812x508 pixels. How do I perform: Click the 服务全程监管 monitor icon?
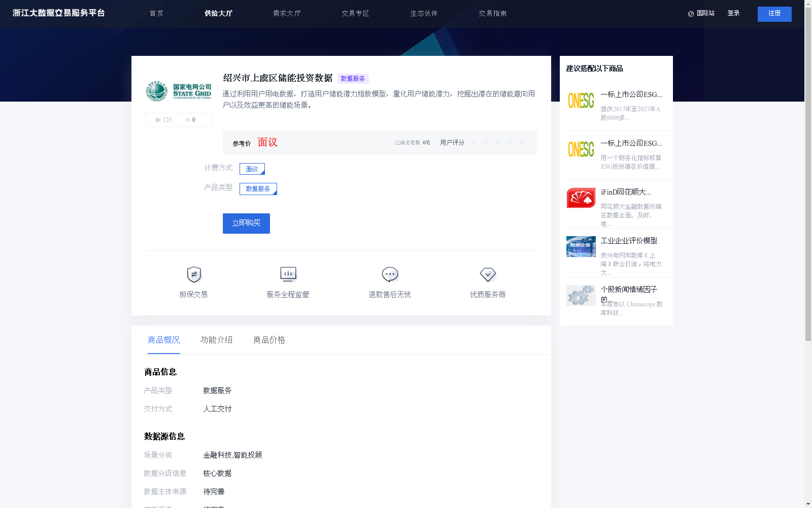click(288, 275)
